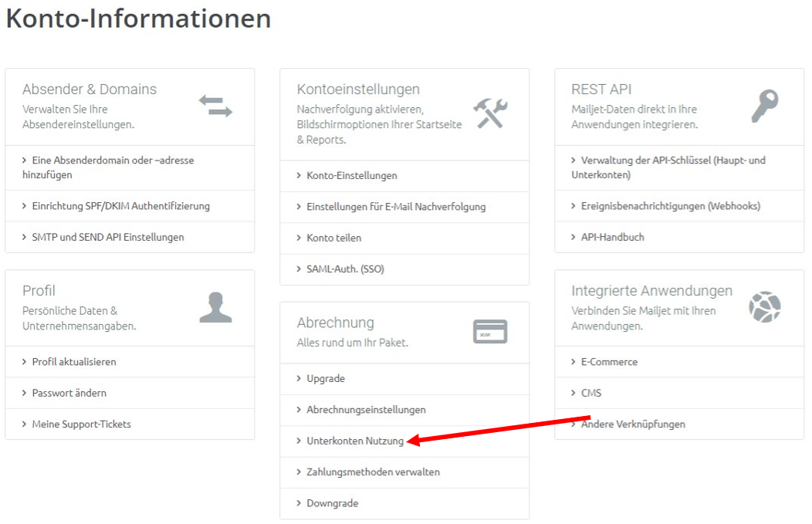Screen dimensions: 812x524
Task: Click 'Verbinden Sie Mailjet mit Ihren Anwendungen.' text
Action: (x=644, y=318)
